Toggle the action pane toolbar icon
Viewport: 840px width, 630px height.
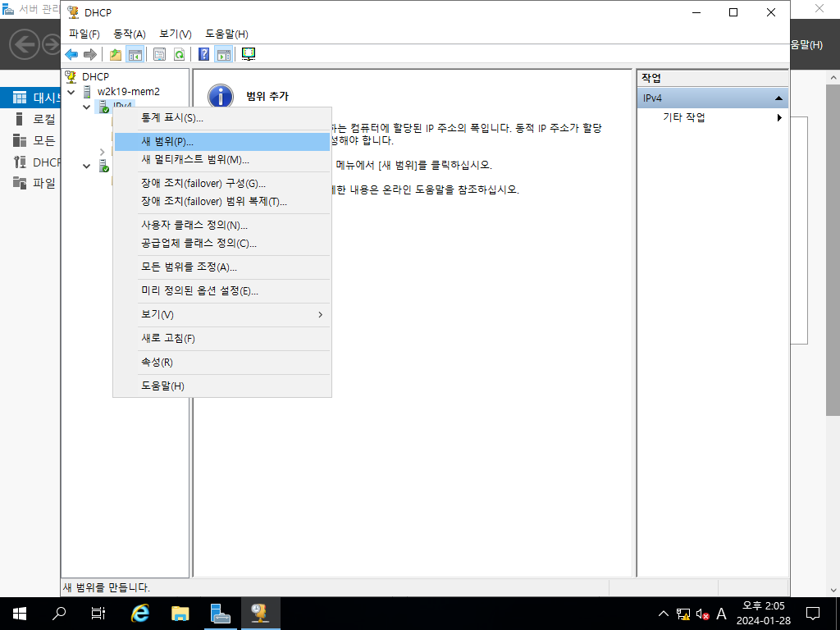click(224, 54)
